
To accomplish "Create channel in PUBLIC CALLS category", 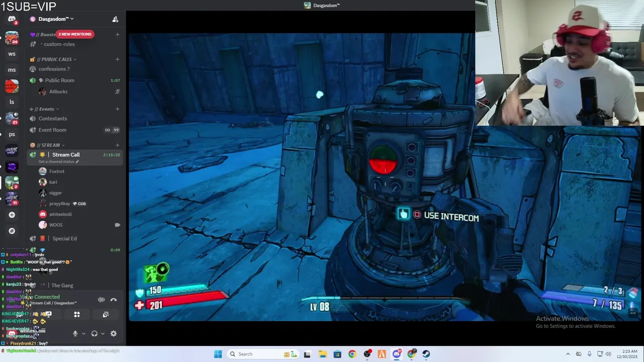I will pos(117,59).
